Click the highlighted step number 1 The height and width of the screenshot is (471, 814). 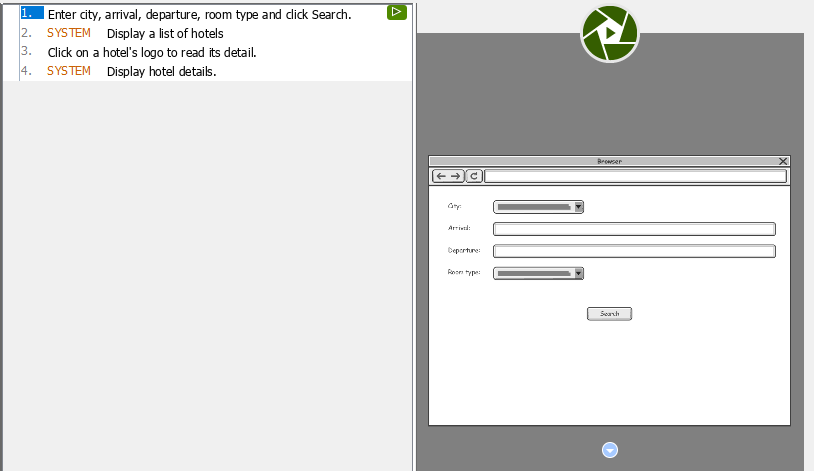31,14
